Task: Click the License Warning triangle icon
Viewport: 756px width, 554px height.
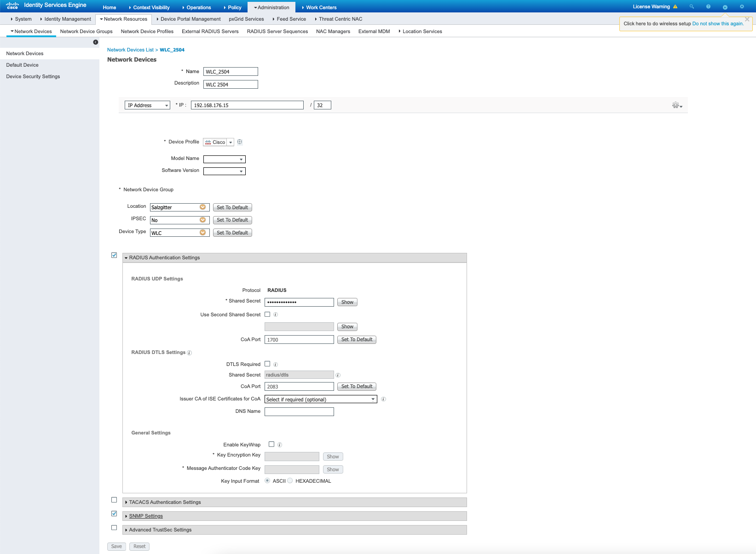Action: pos(675,6)
